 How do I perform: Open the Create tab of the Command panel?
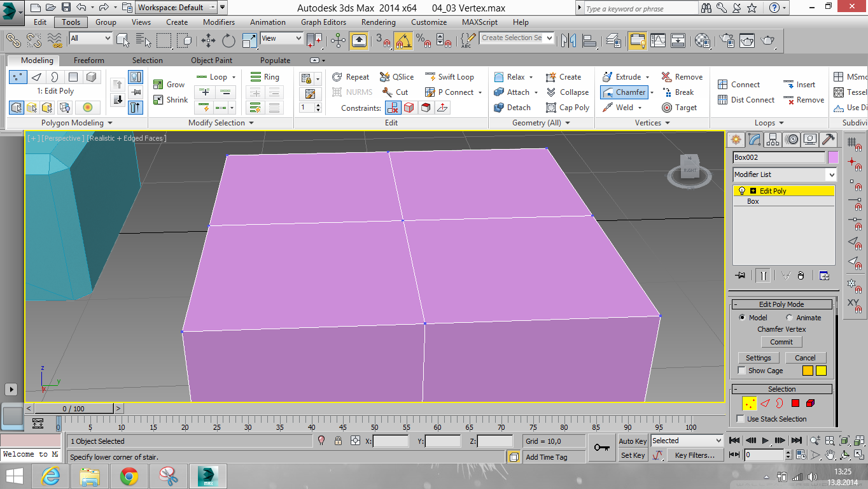(736, 139)
